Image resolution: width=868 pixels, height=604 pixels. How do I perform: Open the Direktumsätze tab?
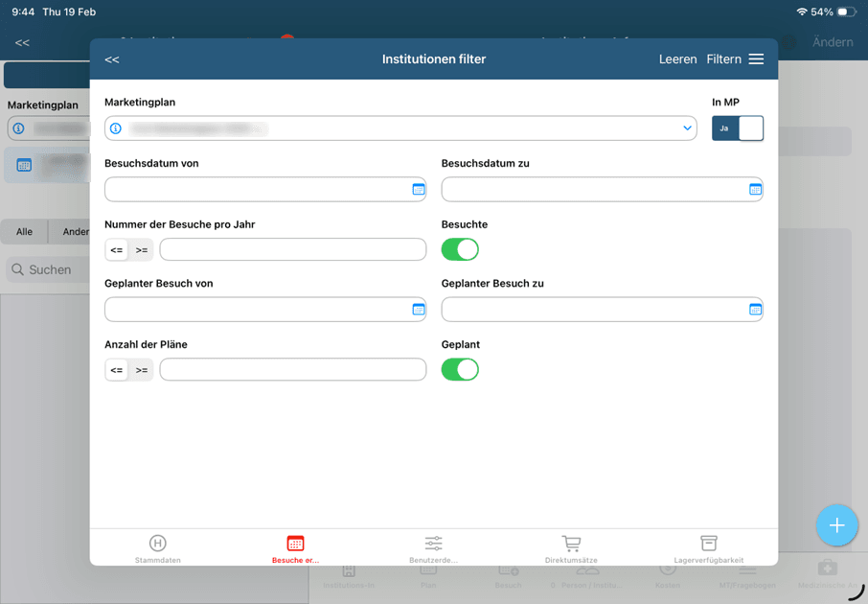[571, 549]
